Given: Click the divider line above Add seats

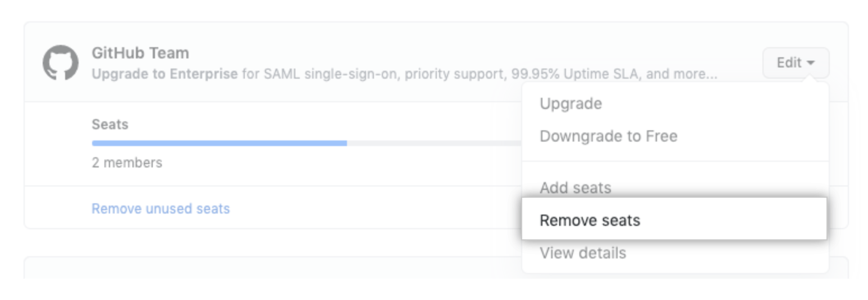Looking at the screenshot, I should pos(675,161).
